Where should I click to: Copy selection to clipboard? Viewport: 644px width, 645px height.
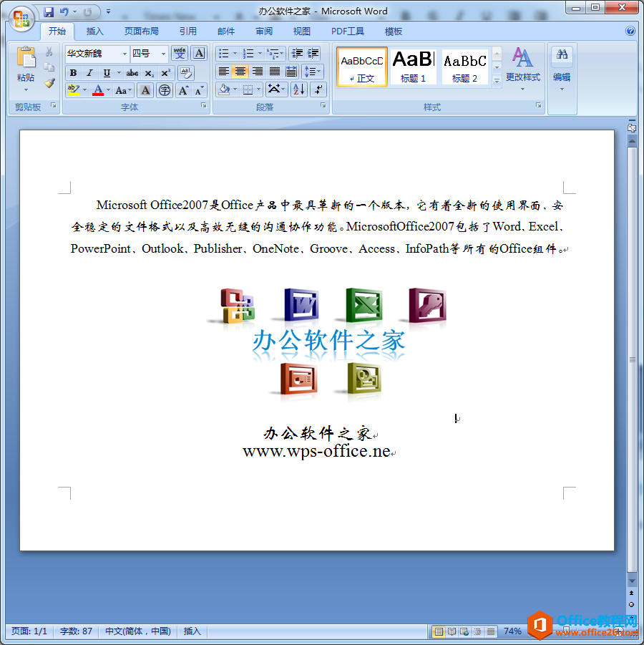[x=49, y=67]
